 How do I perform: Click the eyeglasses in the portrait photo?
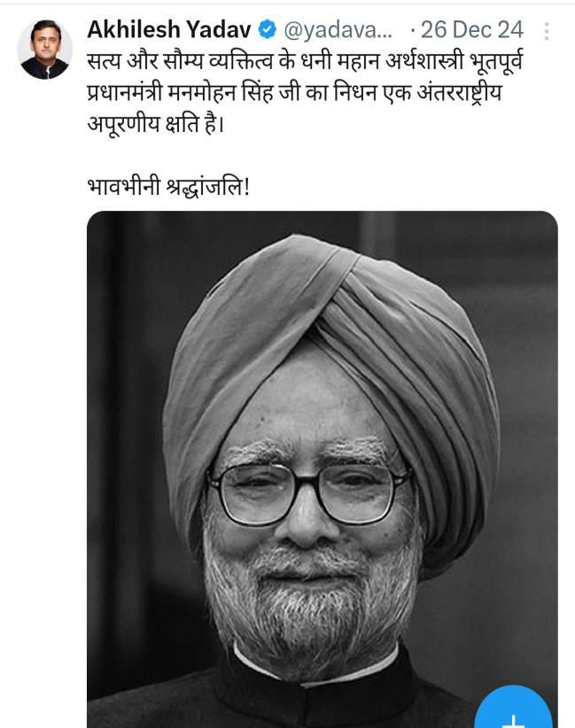(308, 494)
